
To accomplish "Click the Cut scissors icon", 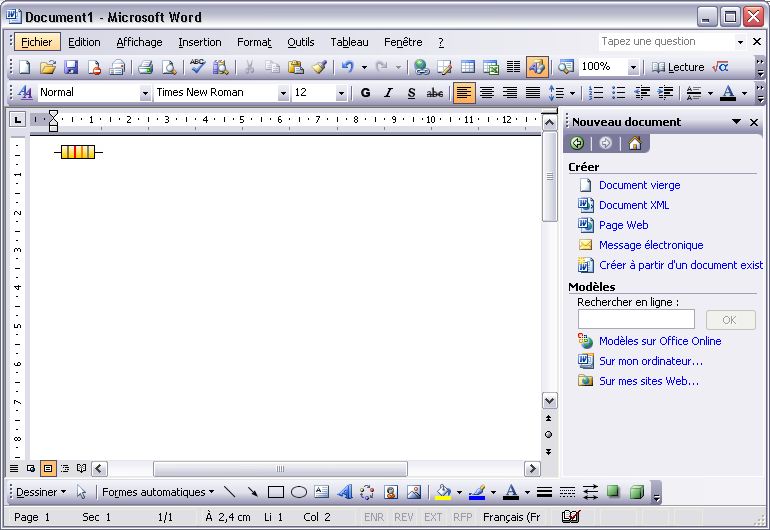I will (x=249, y=67).
